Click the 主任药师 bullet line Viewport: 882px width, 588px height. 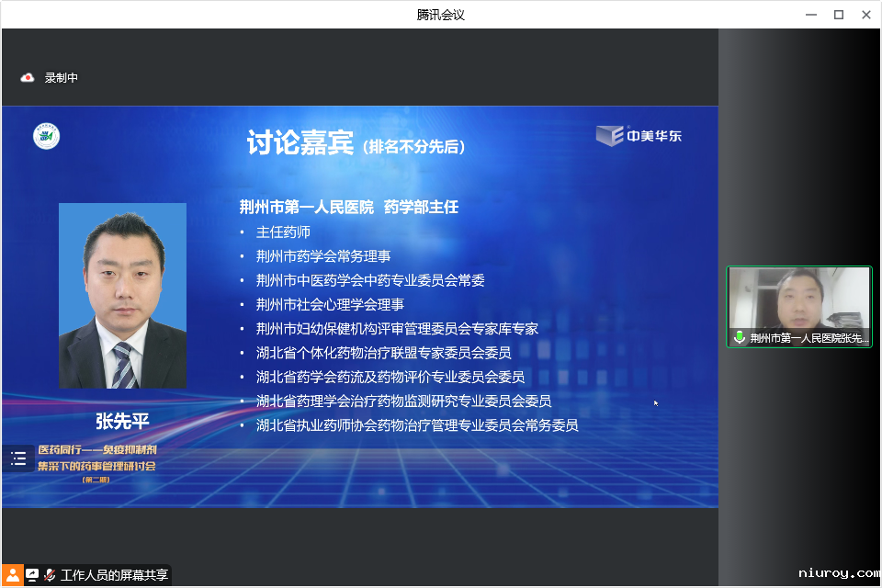pyautogui.click(x=283, y=232)
